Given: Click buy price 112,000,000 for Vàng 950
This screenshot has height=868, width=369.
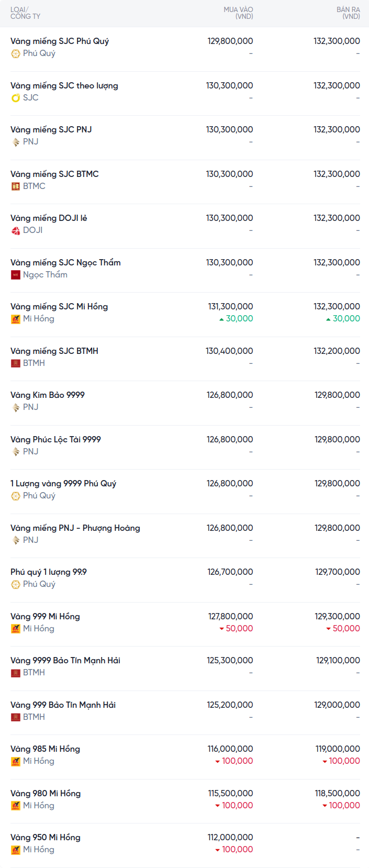Looking at the screenshot, I should tap(230, 837).
